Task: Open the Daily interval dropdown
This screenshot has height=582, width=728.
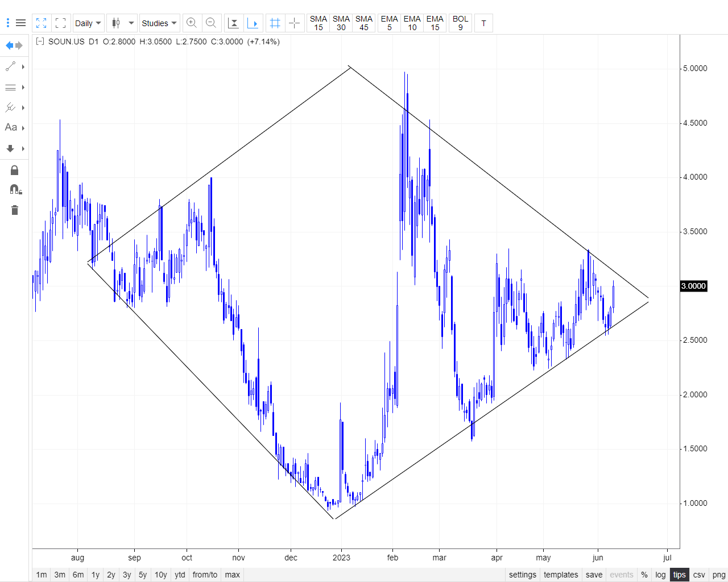Action: (x=88, y=23)
